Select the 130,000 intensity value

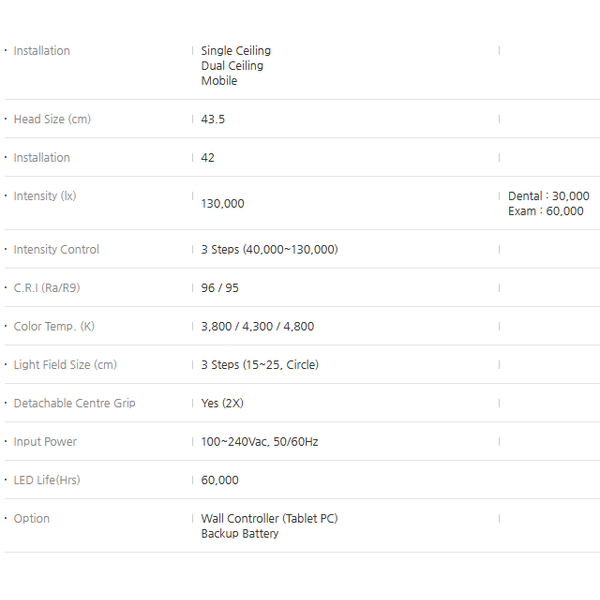coord(222,204)
